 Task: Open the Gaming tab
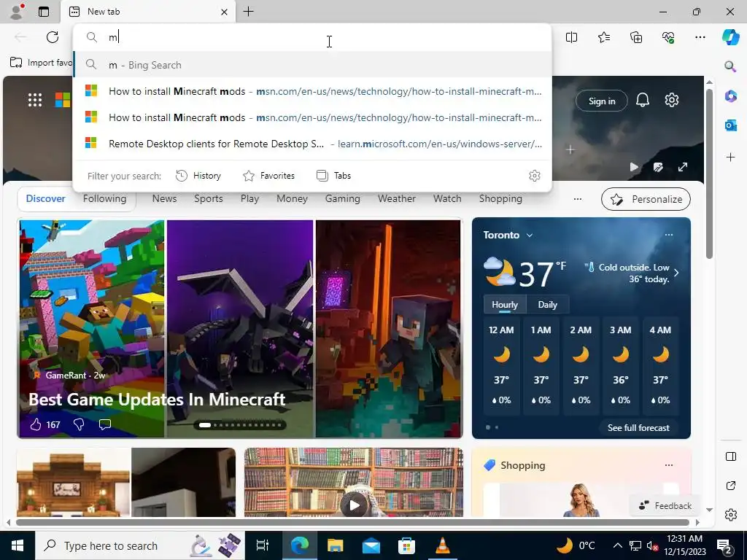[343, 198]
